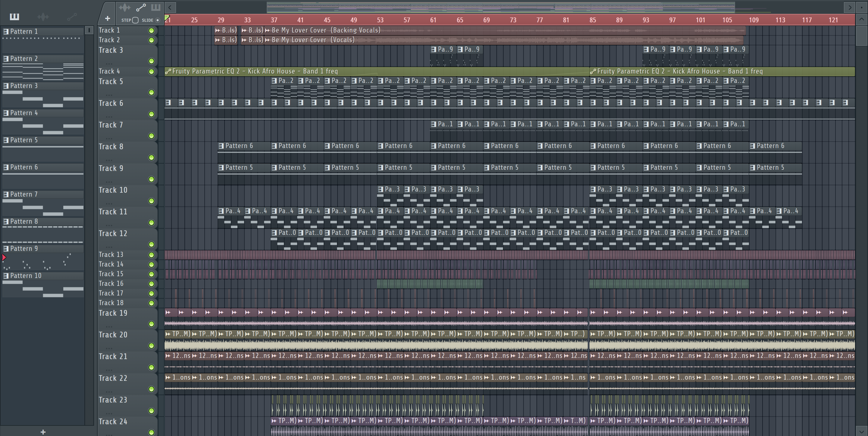868x436 pixels.
Task: Mute Track 8 using green LED
Action: click(x=152, y=157)
